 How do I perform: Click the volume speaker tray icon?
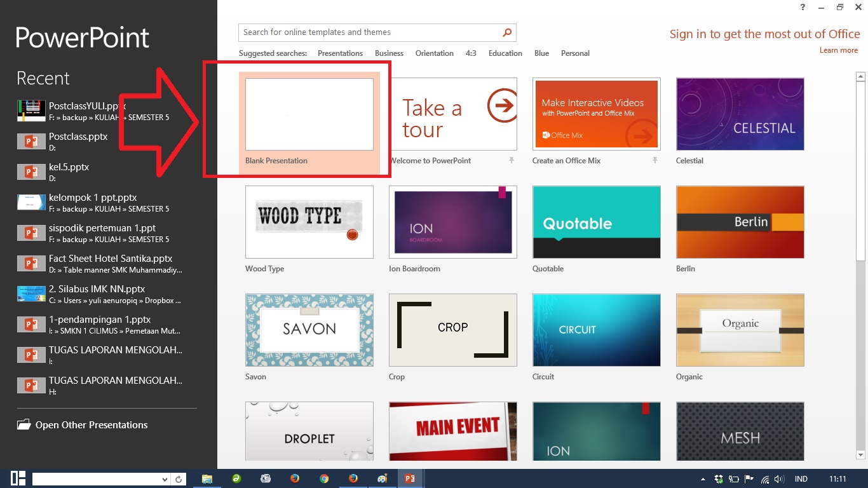point(779,479)
